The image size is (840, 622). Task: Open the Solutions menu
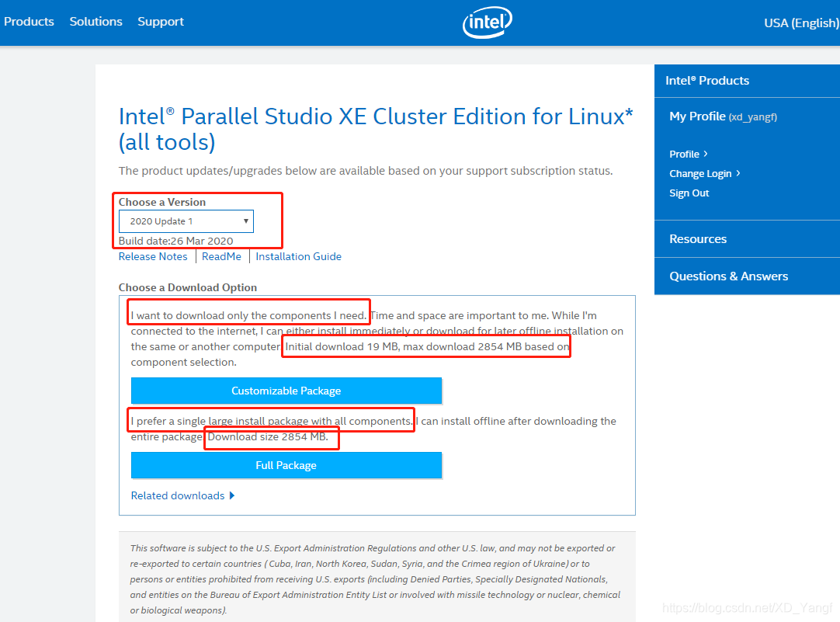point(96,22)
